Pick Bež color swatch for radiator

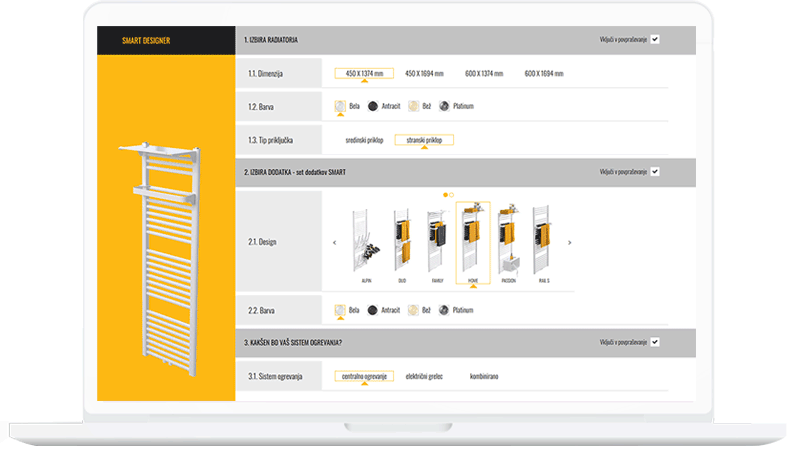[416, 105]
